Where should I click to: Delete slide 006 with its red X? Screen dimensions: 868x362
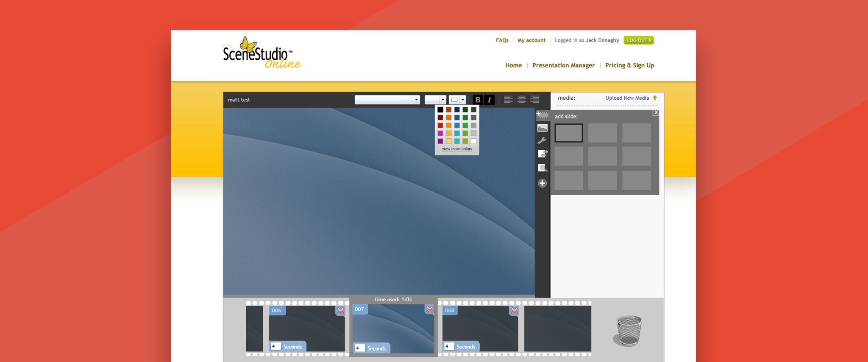[x=340, y=311]
